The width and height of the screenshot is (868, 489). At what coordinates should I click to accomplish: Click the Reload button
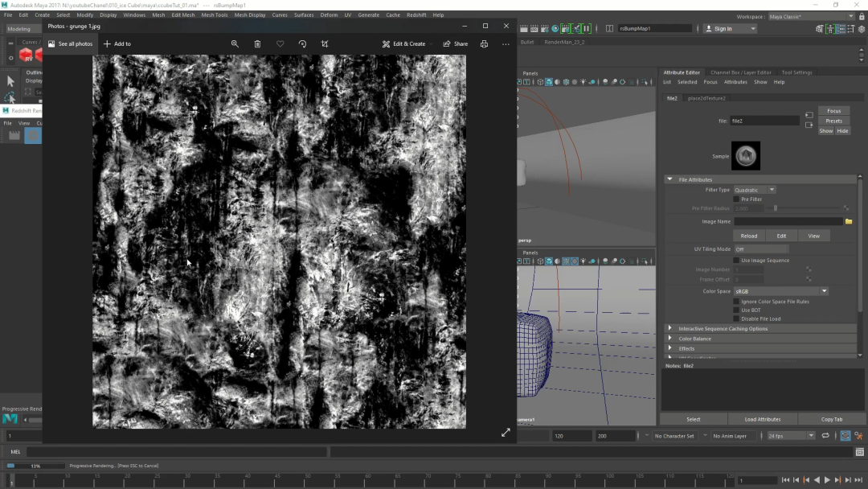(748, 236)
